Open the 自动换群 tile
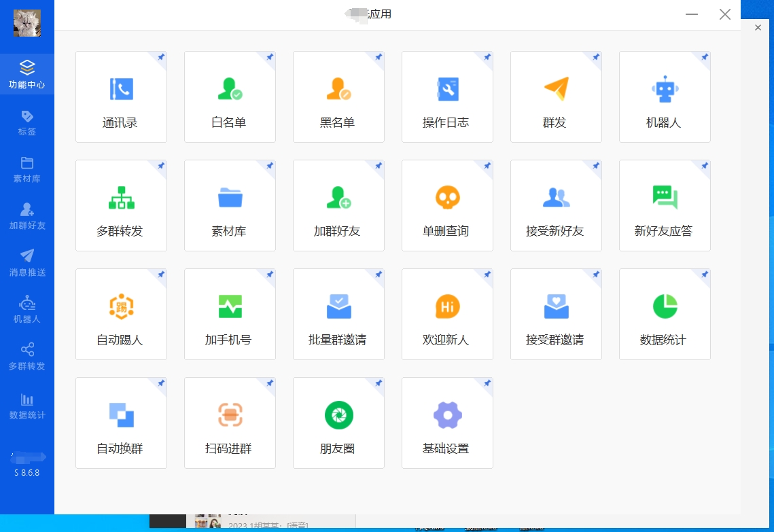Screen dimensions: 774x532 (x=121, y=423)
